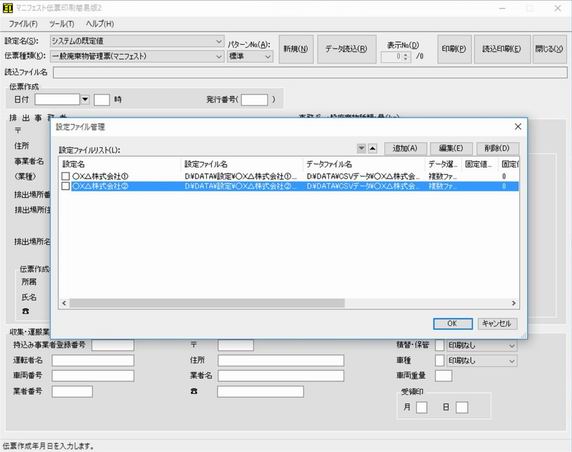Image resolution: width=572 pixels, height=452 pixels.
Task: Open the ツール(T) menu
Action: (x=62, y=24)
